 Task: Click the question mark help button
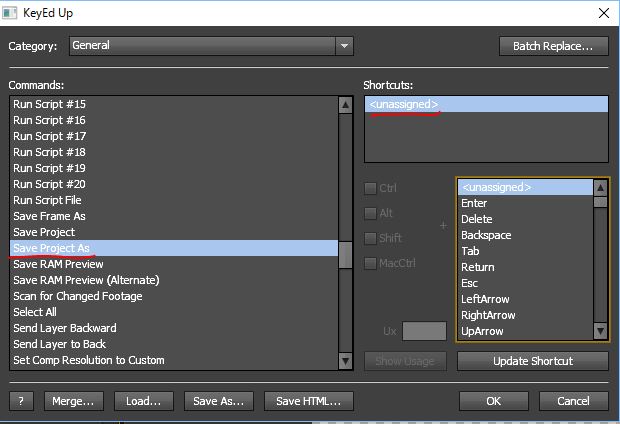pos(22,401)
